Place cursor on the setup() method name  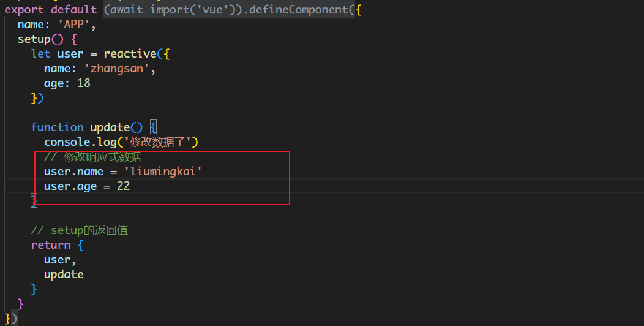coord(34,39)
